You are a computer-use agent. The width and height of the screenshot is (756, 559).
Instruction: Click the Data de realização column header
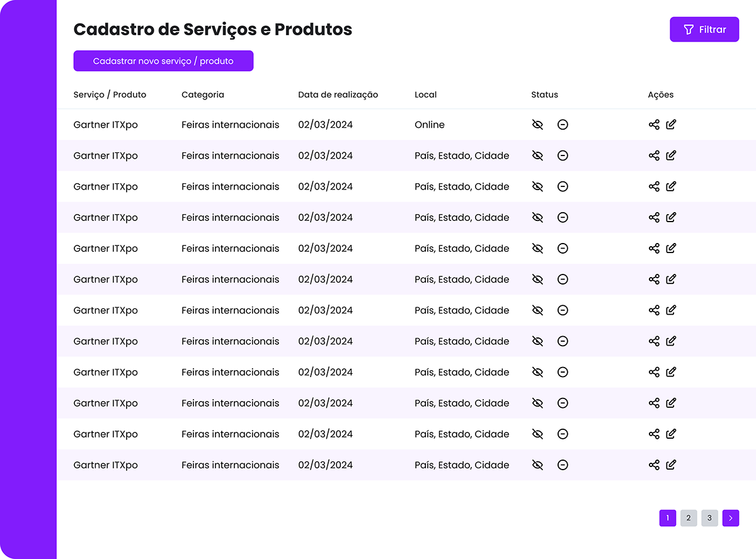click(338, 94)
